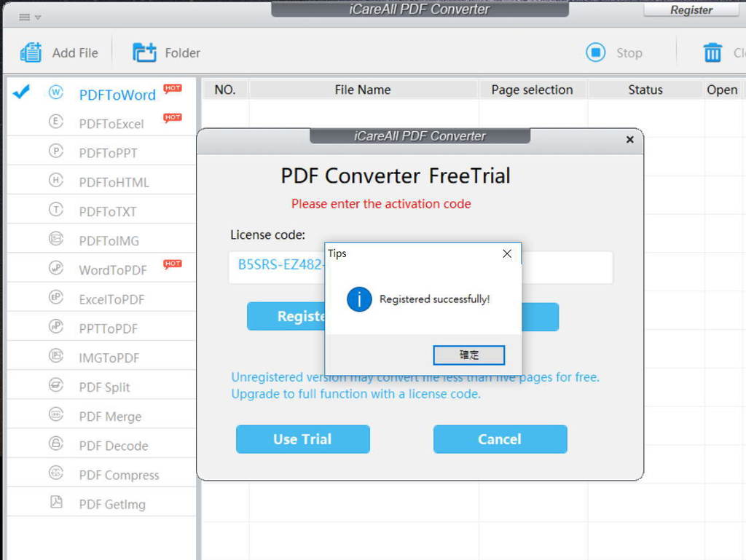Click the Add File icon
746x560 pixels.
tap(31, 52)
